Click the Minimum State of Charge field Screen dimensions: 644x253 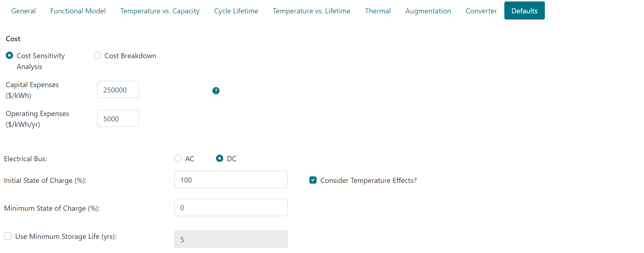click(231, 207)
